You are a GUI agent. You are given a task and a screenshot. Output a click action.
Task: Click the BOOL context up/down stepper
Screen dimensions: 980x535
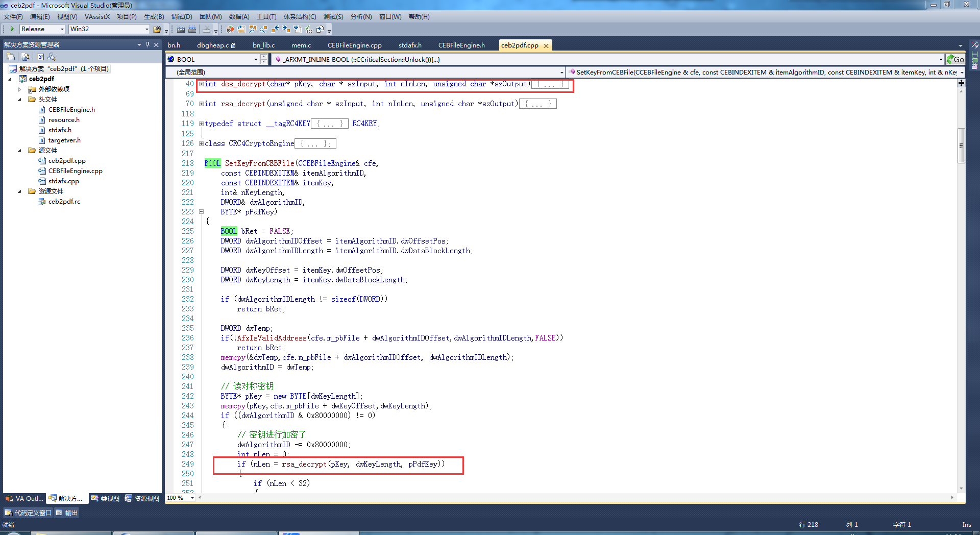(x=264, y=59)
